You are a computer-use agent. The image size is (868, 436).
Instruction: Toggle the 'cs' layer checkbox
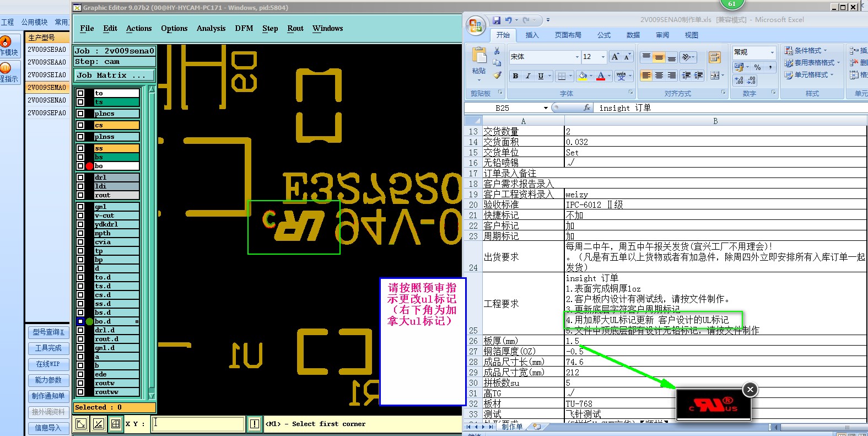point(80,125)
